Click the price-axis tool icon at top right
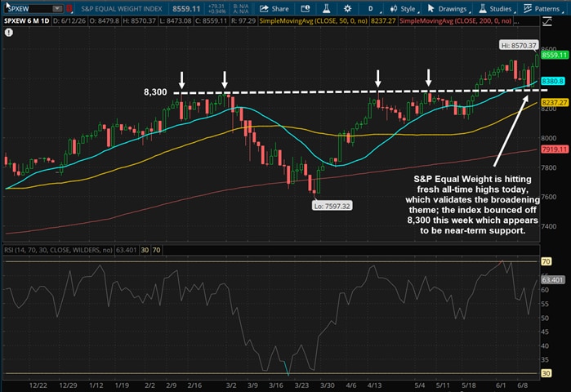 click(x=547, y=22)
